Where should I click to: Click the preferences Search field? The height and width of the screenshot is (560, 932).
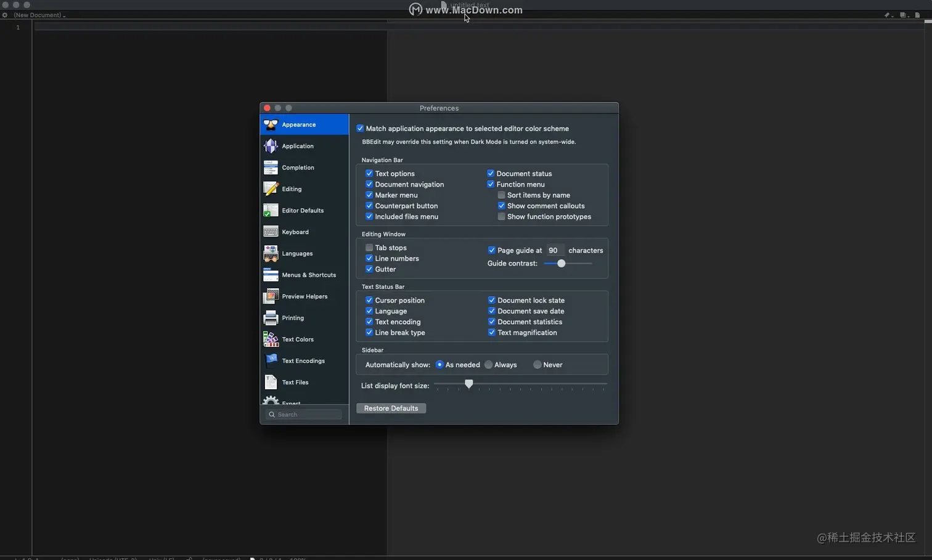[304, 415]
